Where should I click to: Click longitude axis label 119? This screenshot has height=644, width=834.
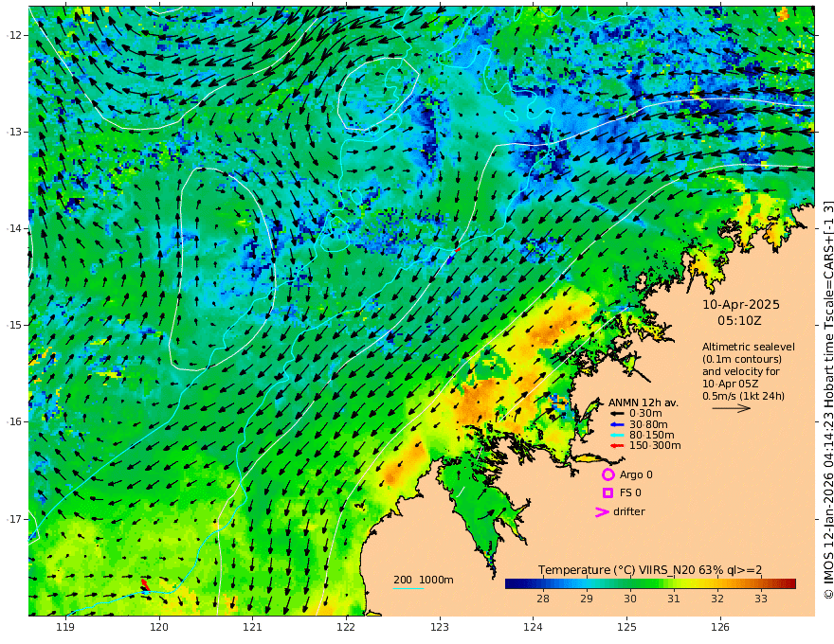point(65,628)
